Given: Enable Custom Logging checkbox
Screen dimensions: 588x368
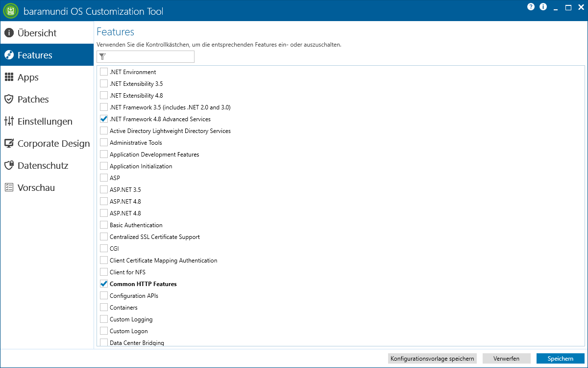Looking at the screenshot, I should point(104,319).
